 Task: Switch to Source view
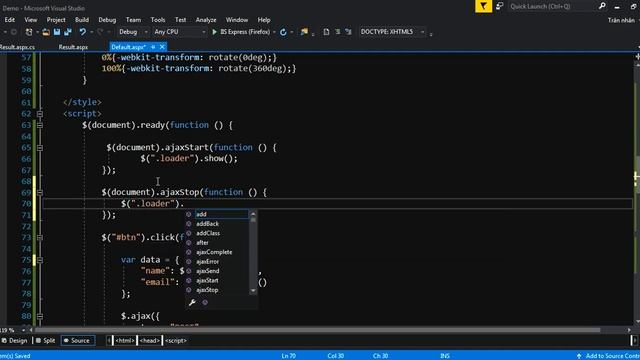[77, 340]
